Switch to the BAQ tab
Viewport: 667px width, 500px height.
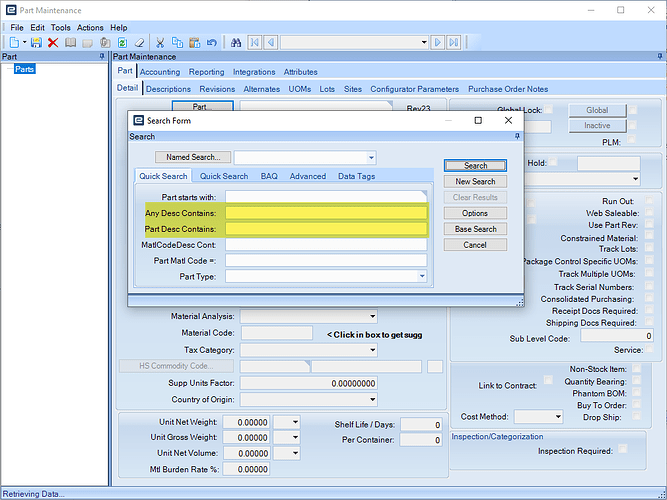tap(269, 176)
